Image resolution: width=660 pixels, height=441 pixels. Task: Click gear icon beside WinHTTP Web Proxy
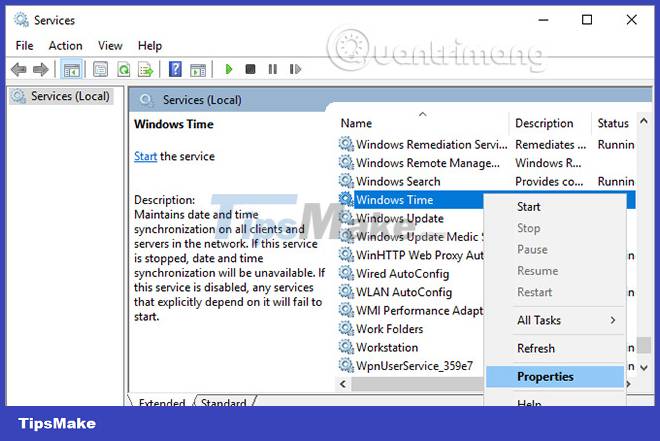346,255
